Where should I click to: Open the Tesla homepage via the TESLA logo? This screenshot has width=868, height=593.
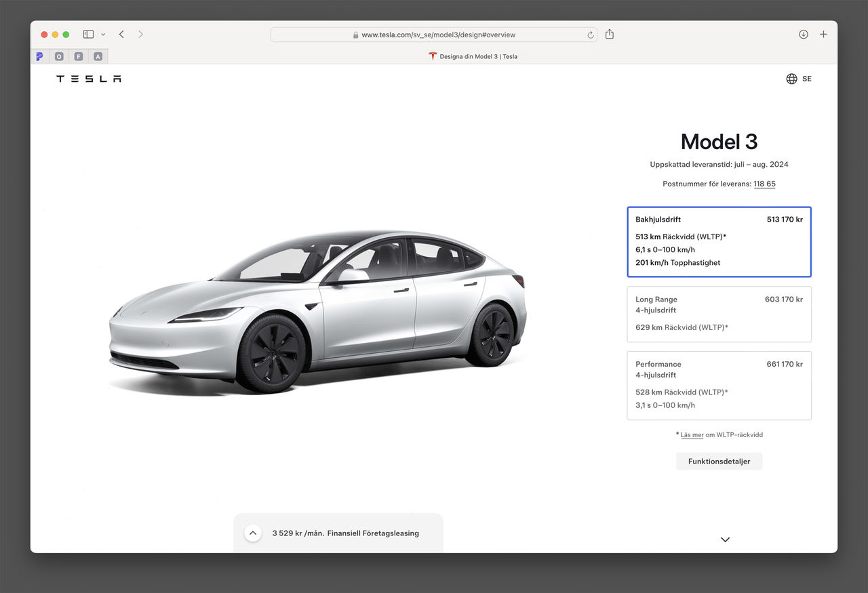(x=88, y=79)
